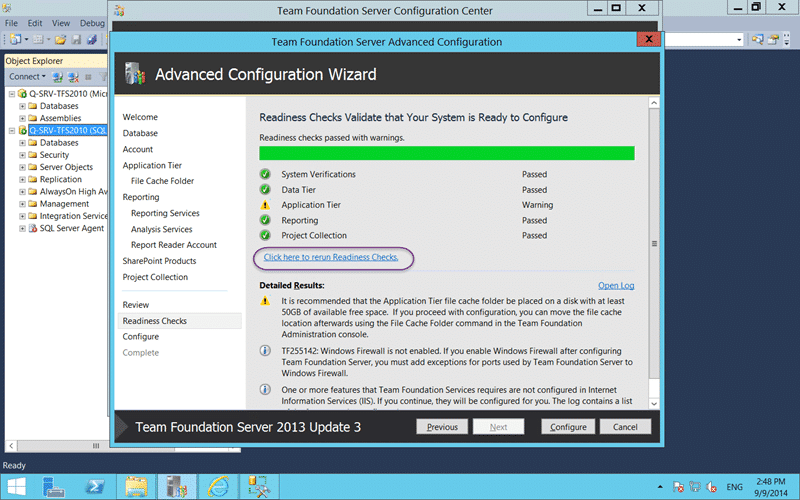800x500 pixels.
Task: Cancel the configuration wizard
Action: [625, 427]
